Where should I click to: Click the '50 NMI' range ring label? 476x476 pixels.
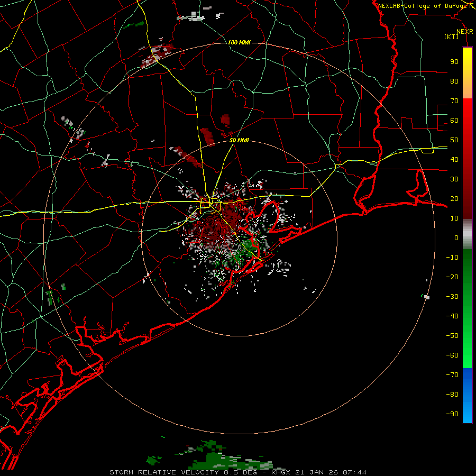[239, 140]
